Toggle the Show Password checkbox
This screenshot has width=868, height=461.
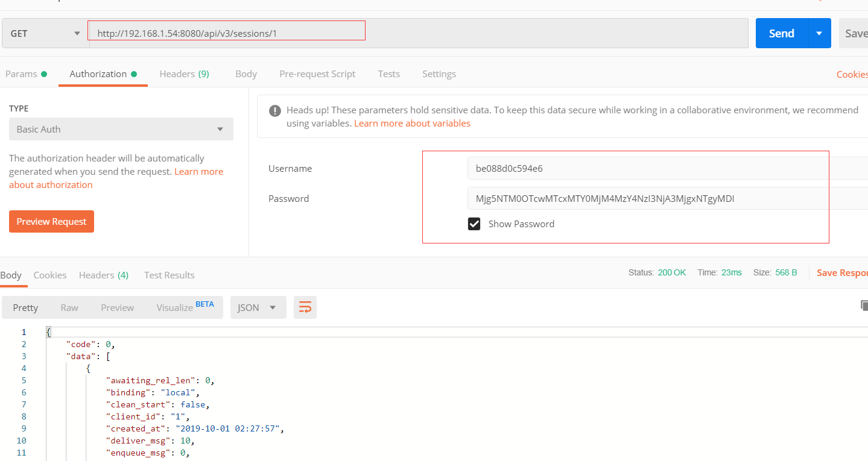point(474,224)
